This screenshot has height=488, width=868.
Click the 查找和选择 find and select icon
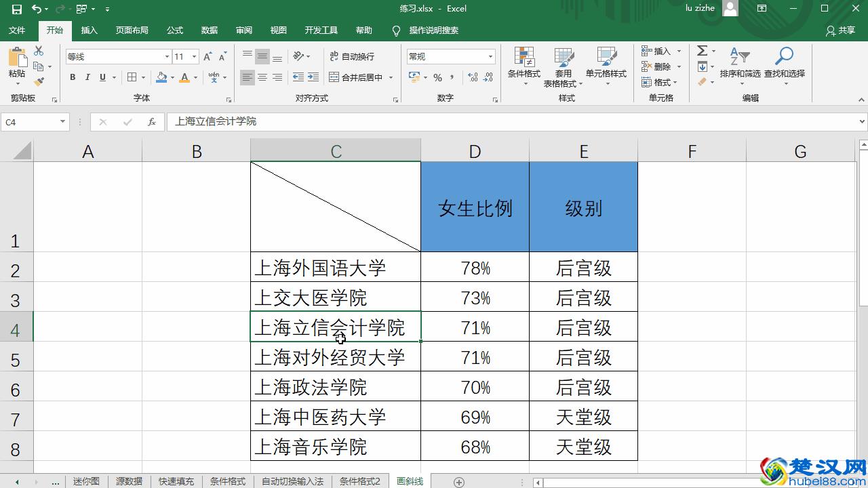785,66
